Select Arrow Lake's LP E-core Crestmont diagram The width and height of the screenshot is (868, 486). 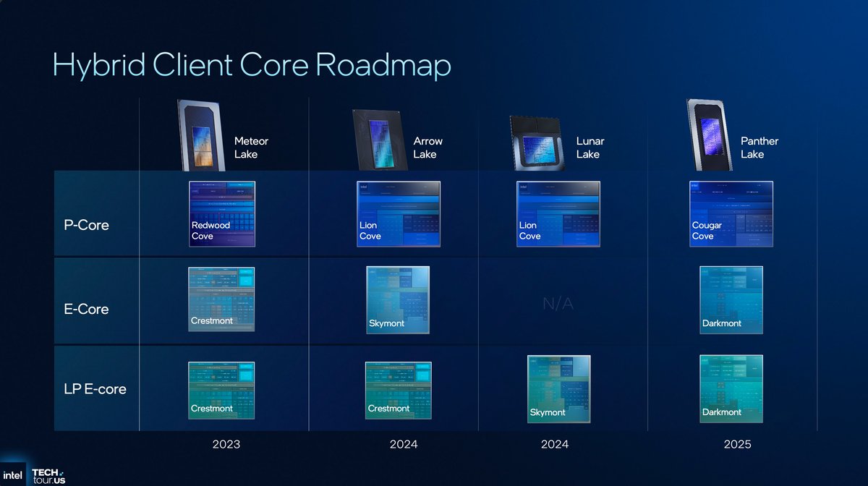click(x=398, y=390)
